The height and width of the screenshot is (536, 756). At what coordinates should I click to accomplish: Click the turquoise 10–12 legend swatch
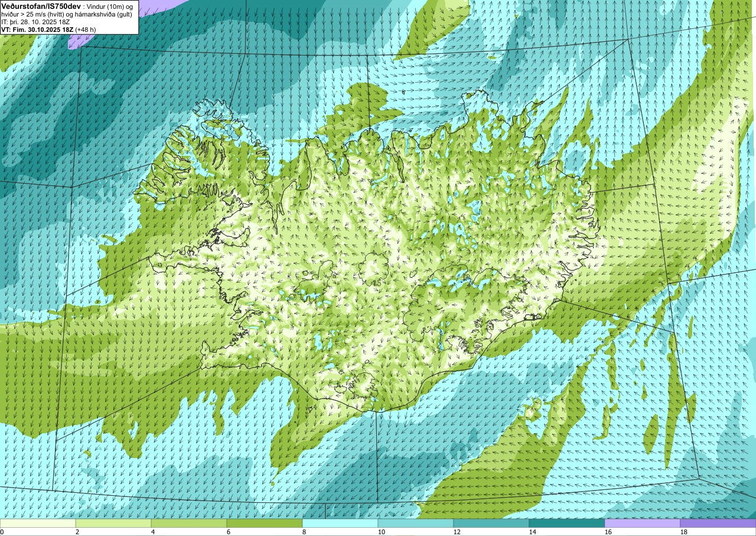tap(416, 523)
